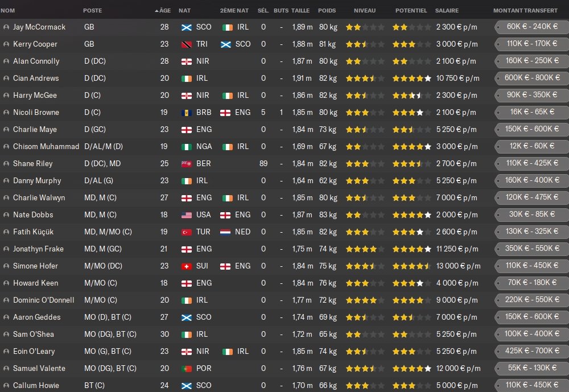
Task: Click Nicoli Browne's Barbados flag icon
Action: click(x=186, y=112)
